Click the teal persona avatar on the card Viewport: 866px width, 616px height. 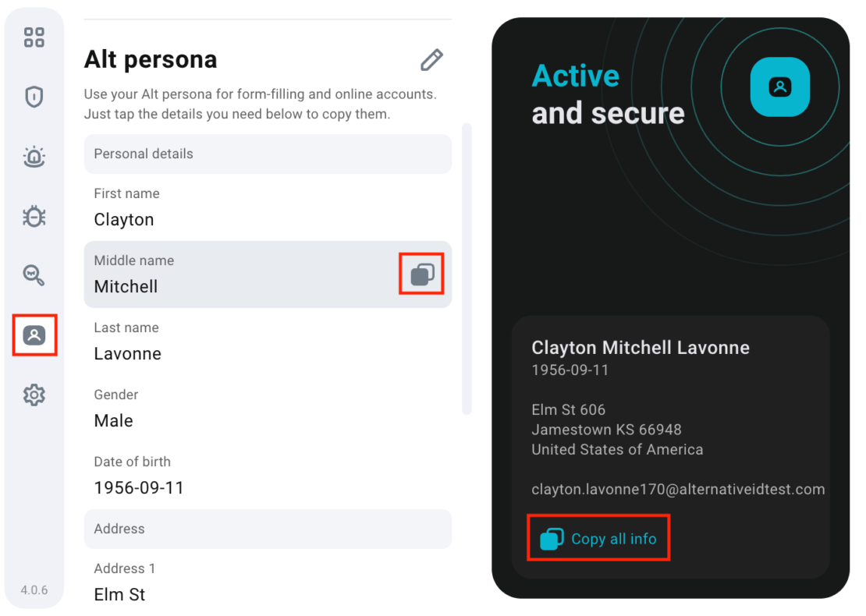(779, 87)
